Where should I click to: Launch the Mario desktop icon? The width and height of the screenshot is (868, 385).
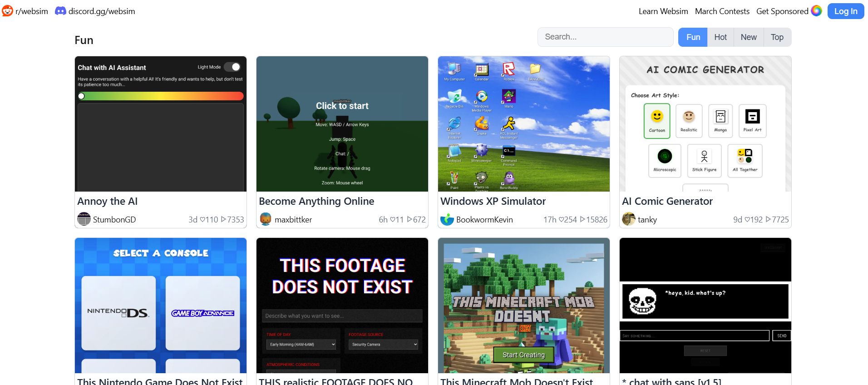(x=509, y=99)
